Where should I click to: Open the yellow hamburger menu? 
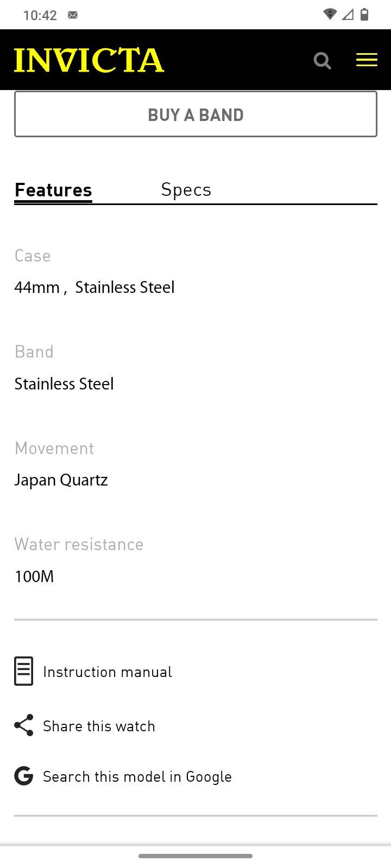367,60
